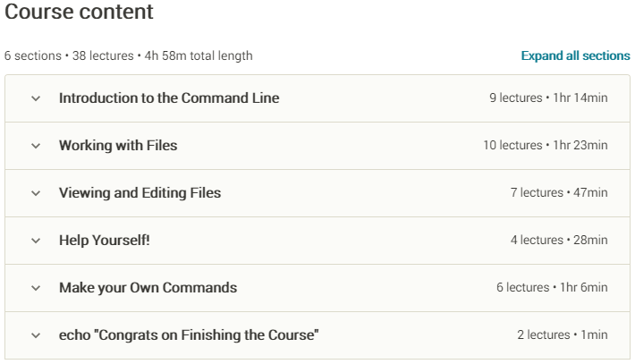Click the "10 lectures • 1hr 23min" label
This screenshot has height=364, width=635.
(x=545, y=146)
